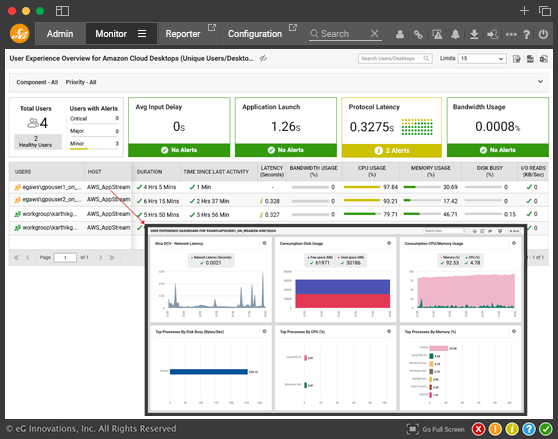Export to Excel icon
The width and height of the screenshot is (558, 439).
click(543, 59)
